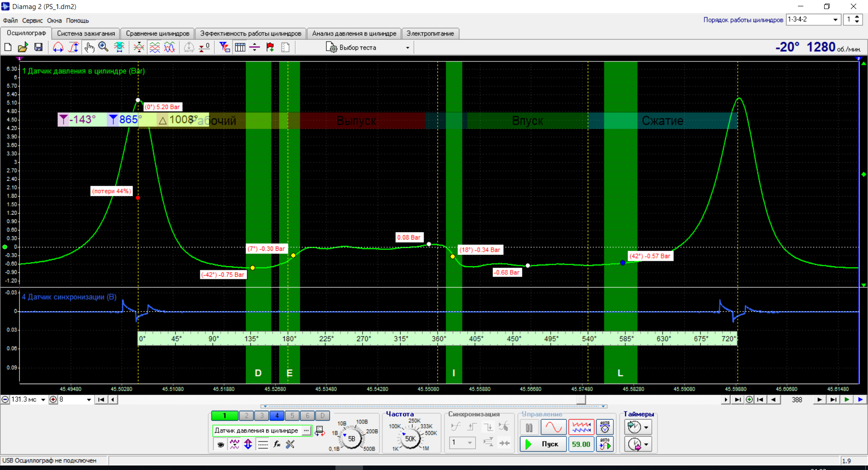Image resolution: width=868 pixels, height=470 pixels.
Task: Select channel 6 button
Action: (x=307, y=416)
